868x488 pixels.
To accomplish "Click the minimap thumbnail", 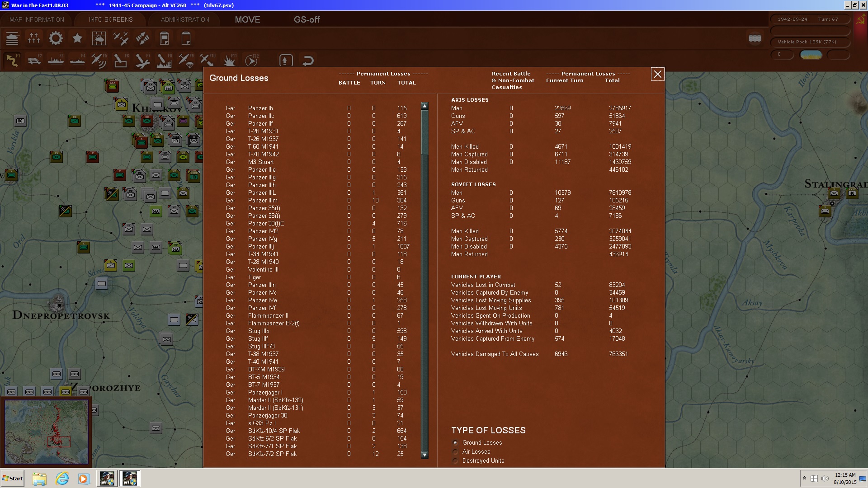I will point(46,432).
